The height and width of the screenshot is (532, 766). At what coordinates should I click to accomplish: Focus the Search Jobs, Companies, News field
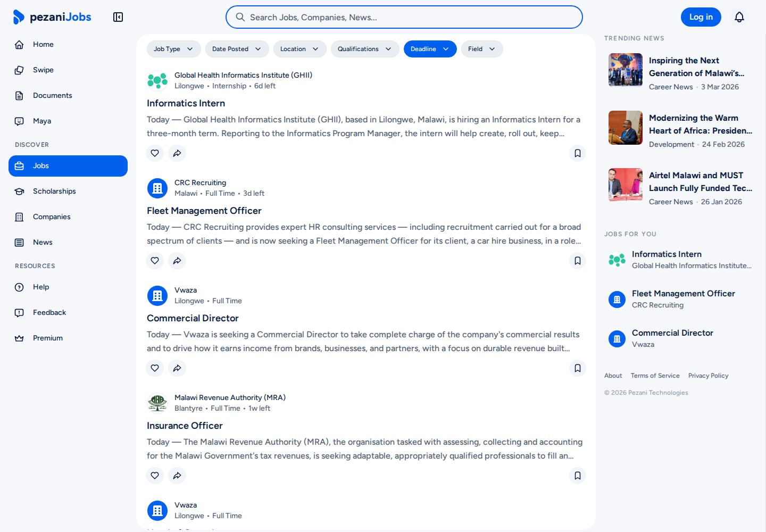pyautogui.click(x=404, y=17)
